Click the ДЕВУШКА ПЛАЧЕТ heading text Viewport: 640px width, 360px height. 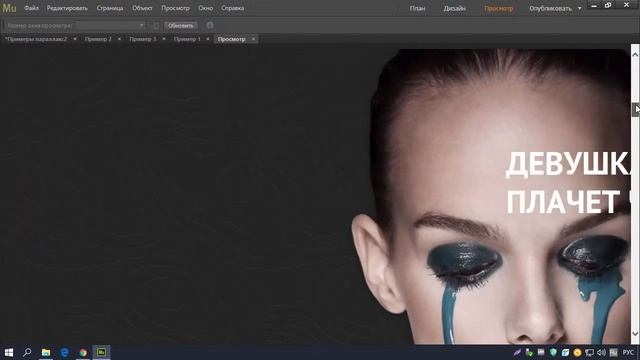pos(568,183)
